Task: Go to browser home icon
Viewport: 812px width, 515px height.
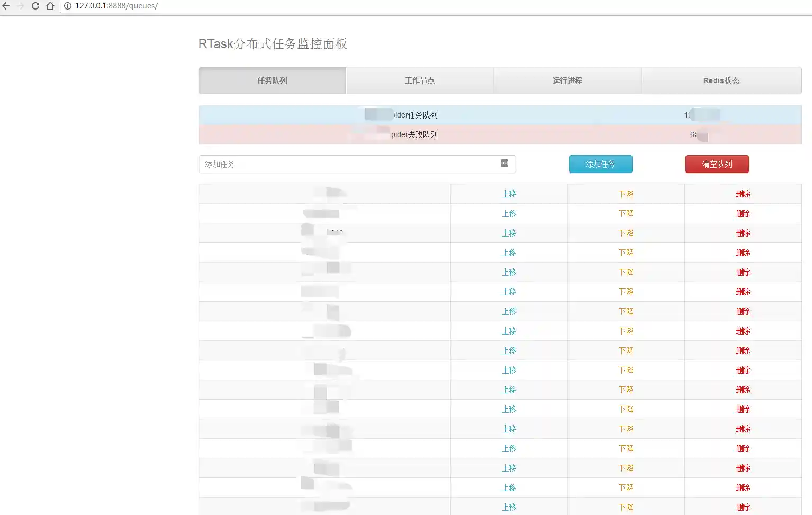Action: (x=50, y=6)
